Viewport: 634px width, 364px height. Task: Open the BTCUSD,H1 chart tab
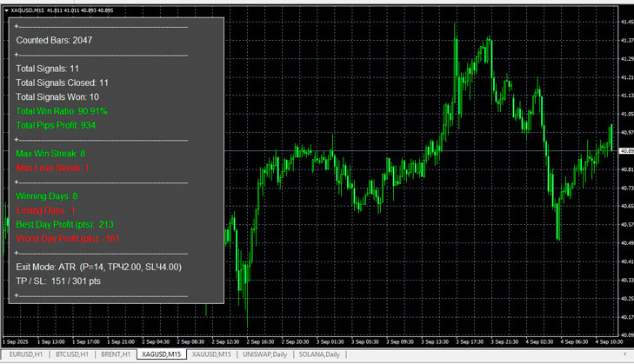[71, 354]
